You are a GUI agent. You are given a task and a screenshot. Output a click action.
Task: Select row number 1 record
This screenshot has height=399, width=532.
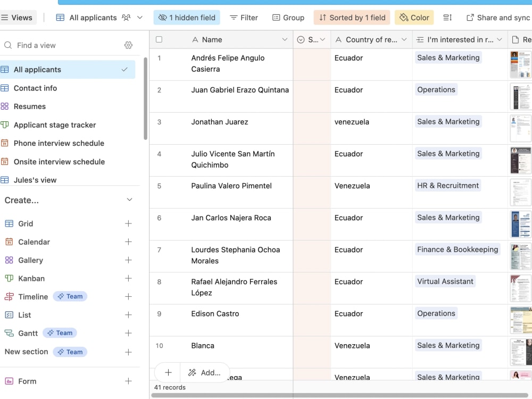pyautogui.click(x=159, y=58)
